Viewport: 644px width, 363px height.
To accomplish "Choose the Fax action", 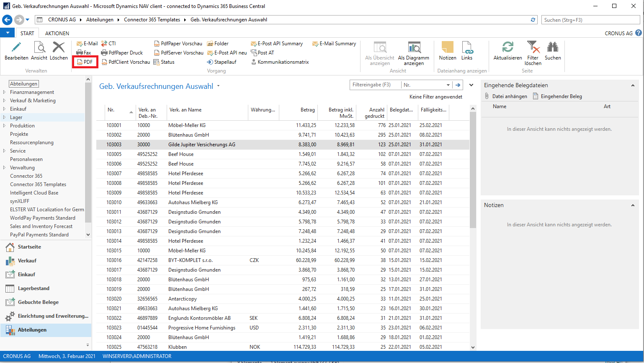I will coord(84,53).
